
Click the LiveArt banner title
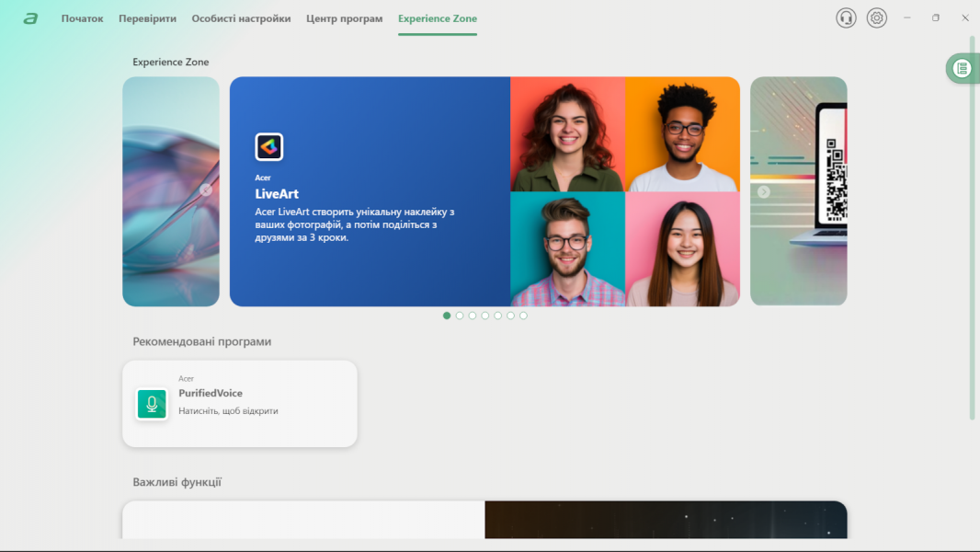tap(277, 194)
